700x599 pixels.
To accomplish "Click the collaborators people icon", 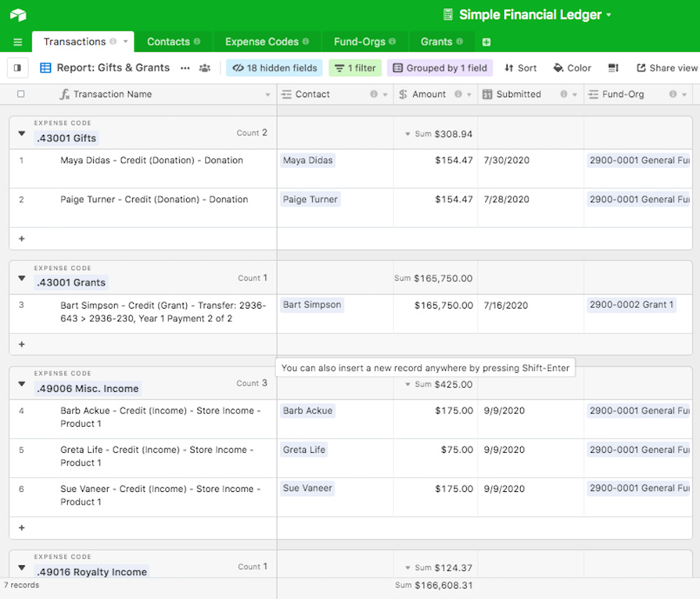I will tap(205, 68).
